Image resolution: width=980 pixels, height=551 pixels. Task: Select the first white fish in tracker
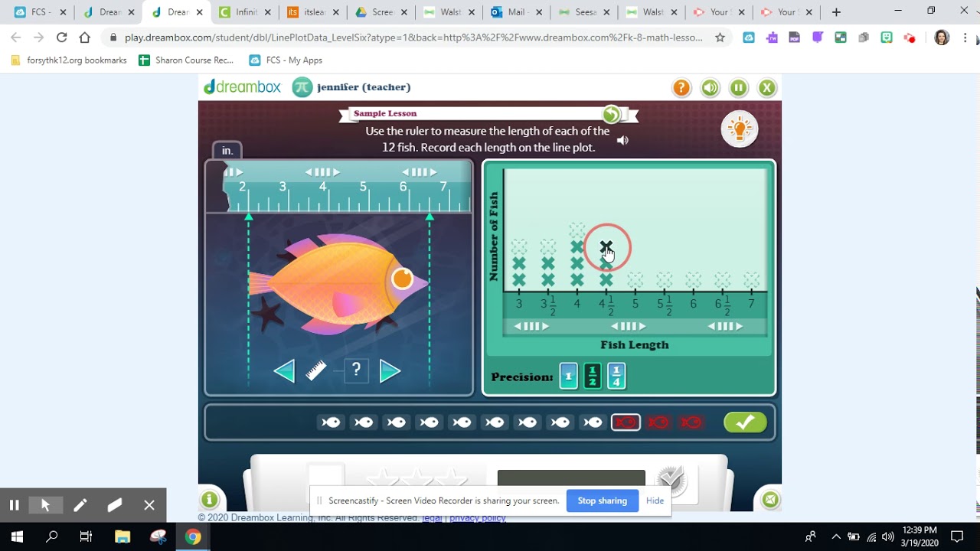click(331, 422)
